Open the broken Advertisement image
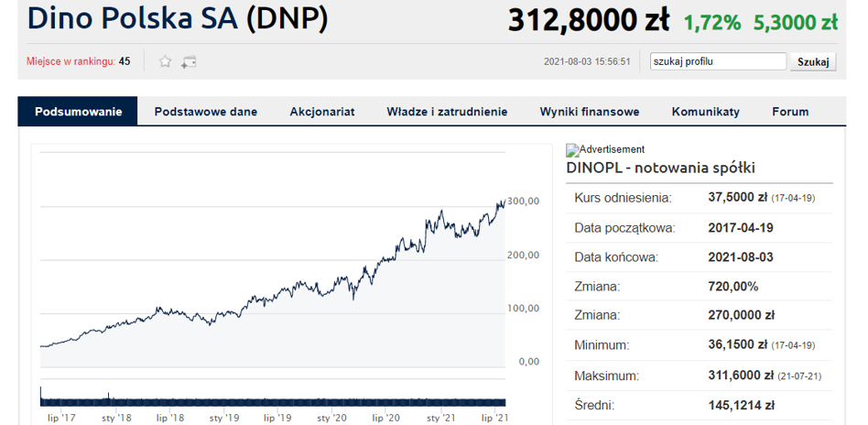Image resolution: width=868 pixels, height=425 pixels. coord(605,149)
